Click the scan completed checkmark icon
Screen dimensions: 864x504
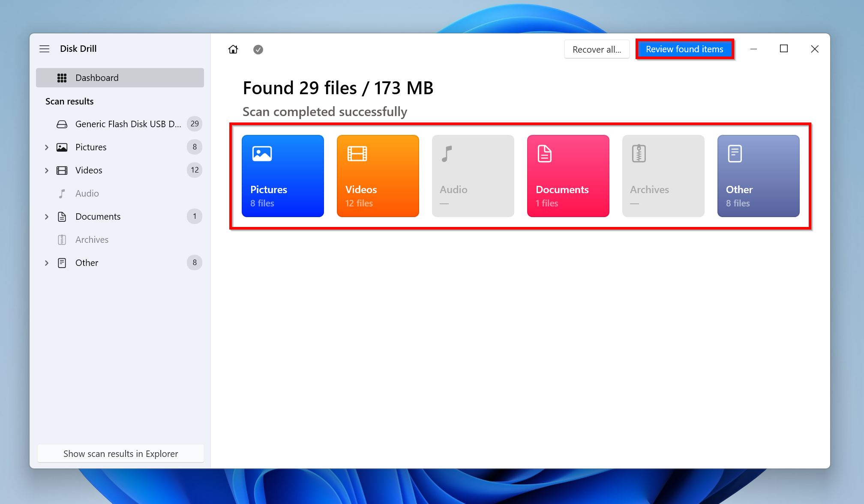[x=257, y=49]
